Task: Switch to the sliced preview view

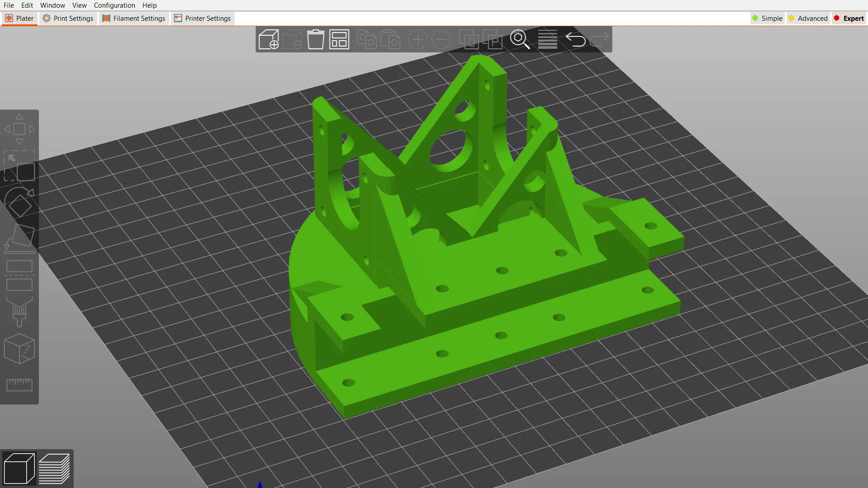Action: 55,469
